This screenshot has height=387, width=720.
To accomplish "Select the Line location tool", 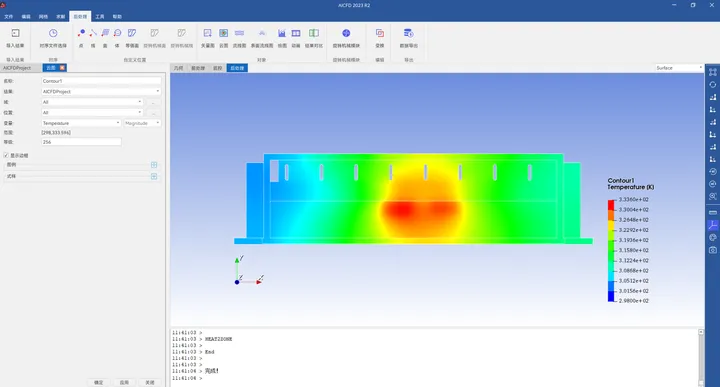I will [x=93, y=33].
